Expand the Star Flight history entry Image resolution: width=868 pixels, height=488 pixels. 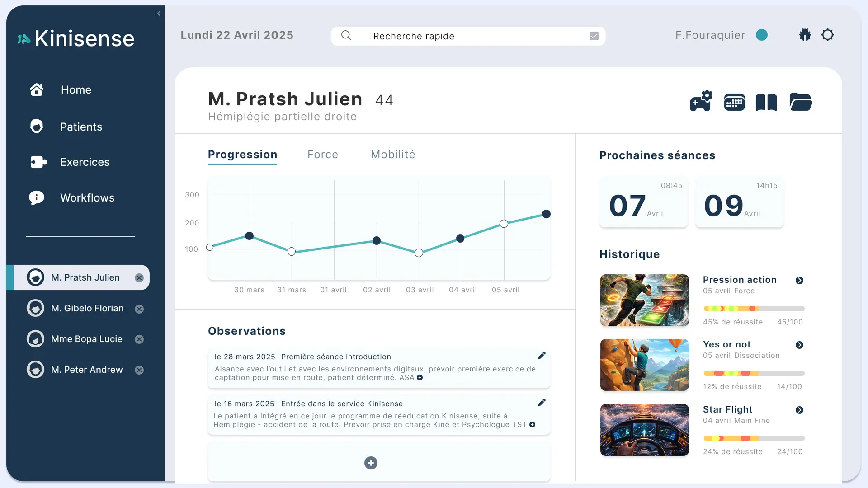point(799,410)
